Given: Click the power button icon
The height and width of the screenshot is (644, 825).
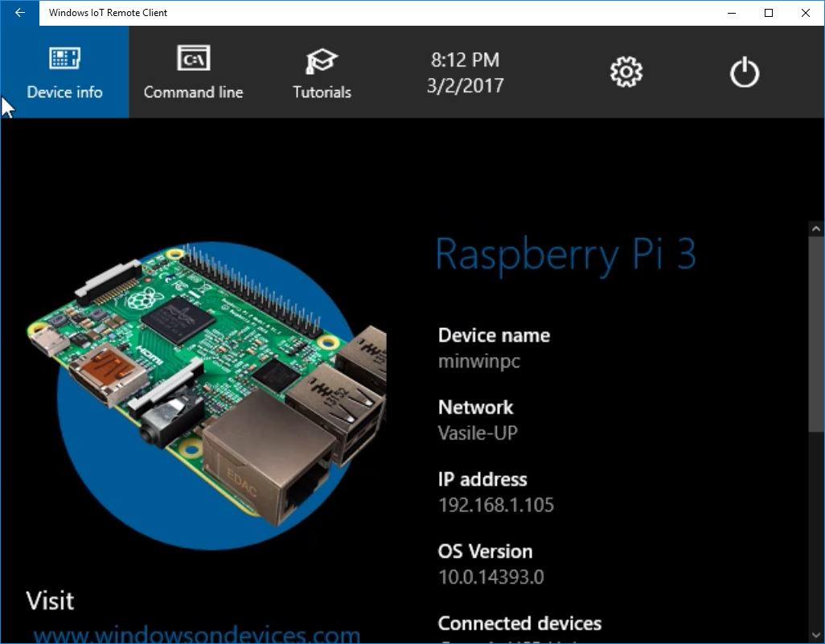Looking at the screenshot, I should pos(745,72).
